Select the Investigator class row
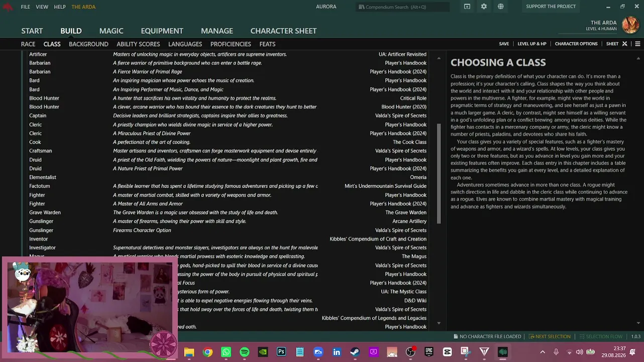The width and height of the screenshot is (644, 362). point(228,248)
